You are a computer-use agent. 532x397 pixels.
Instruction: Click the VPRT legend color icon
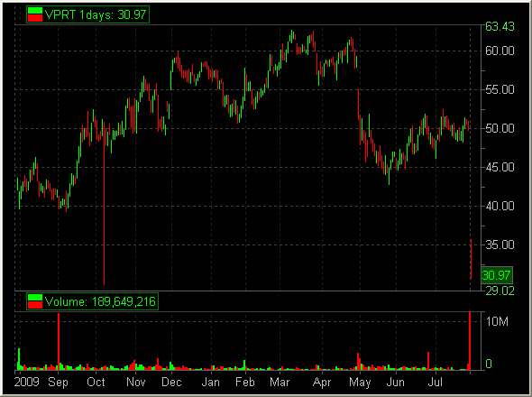[x=35, y=14]
